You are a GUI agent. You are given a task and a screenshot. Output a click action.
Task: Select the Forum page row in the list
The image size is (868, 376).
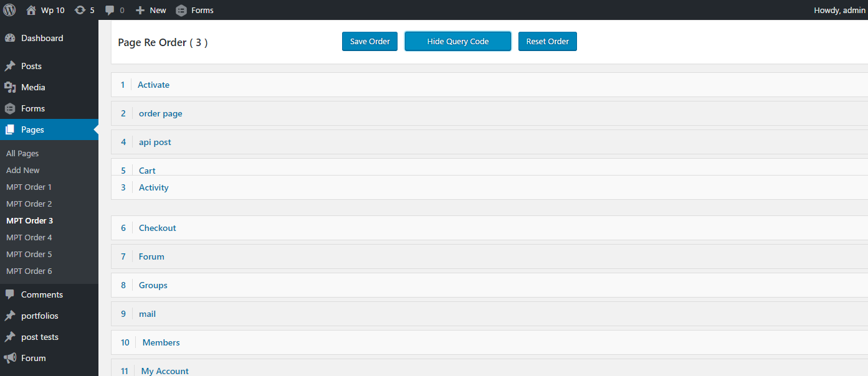point(489,256)
